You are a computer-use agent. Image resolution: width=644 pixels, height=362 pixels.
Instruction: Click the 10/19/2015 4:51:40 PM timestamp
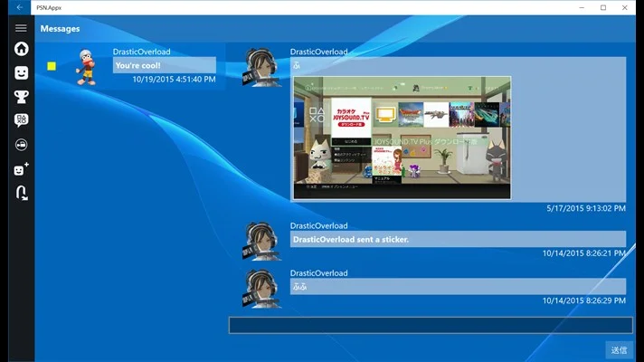174,80
